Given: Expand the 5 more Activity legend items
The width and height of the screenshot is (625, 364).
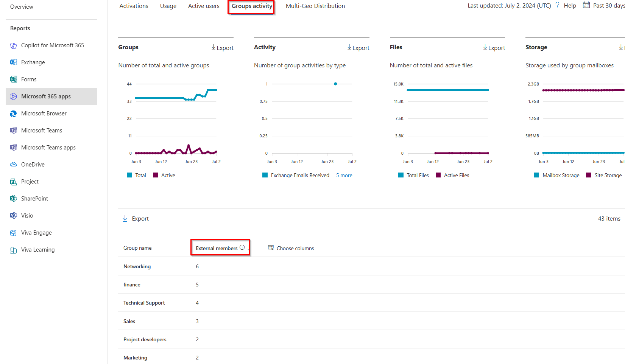Looking at the screenshot, I should click(x=344, y=175).
